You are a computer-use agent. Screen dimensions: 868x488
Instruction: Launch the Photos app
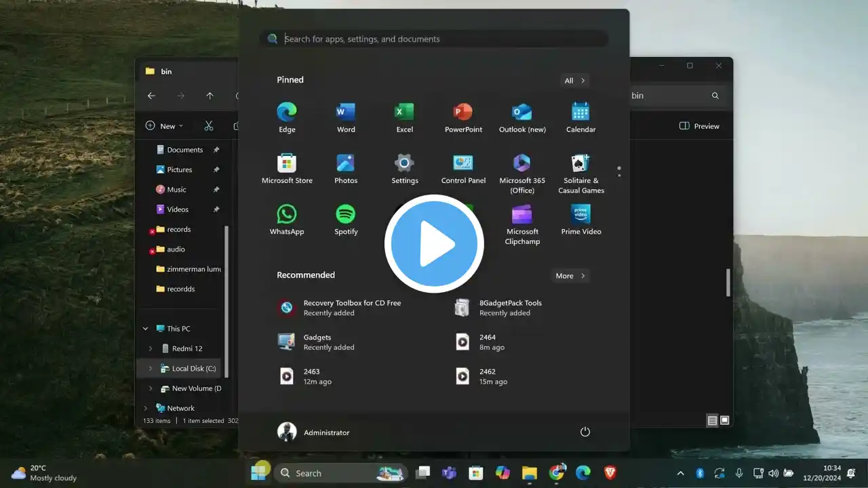coord(346,169)
